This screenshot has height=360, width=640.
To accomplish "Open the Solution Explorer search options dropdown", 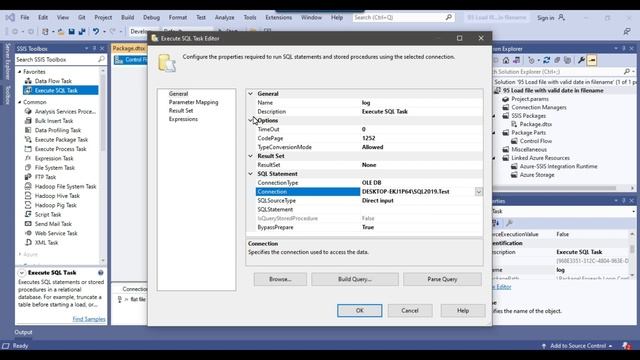I will click(633, 71).
